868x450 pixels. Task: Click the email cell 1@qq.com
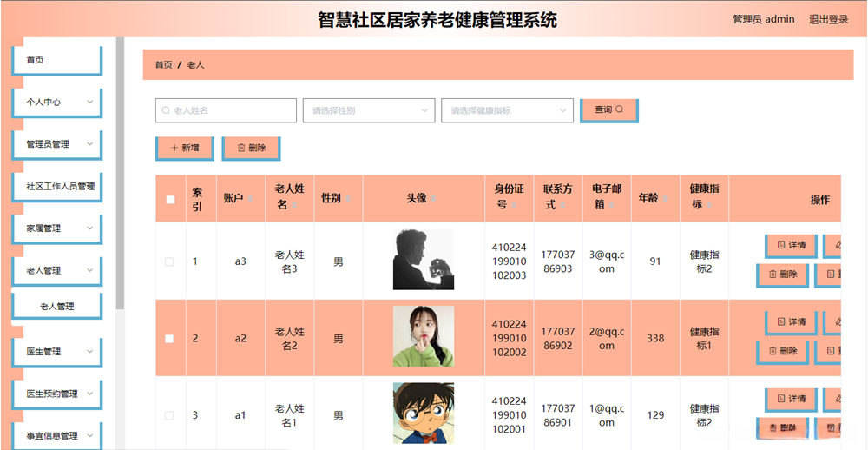tap(607, 415)
